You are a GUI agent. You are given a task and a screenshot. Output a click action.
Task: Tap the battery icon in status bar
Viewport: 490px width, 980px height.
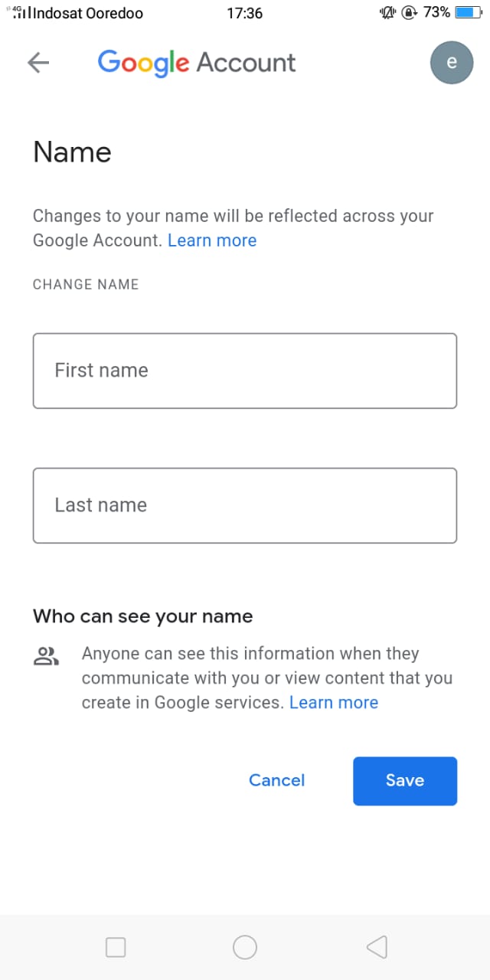pos(469,12)
